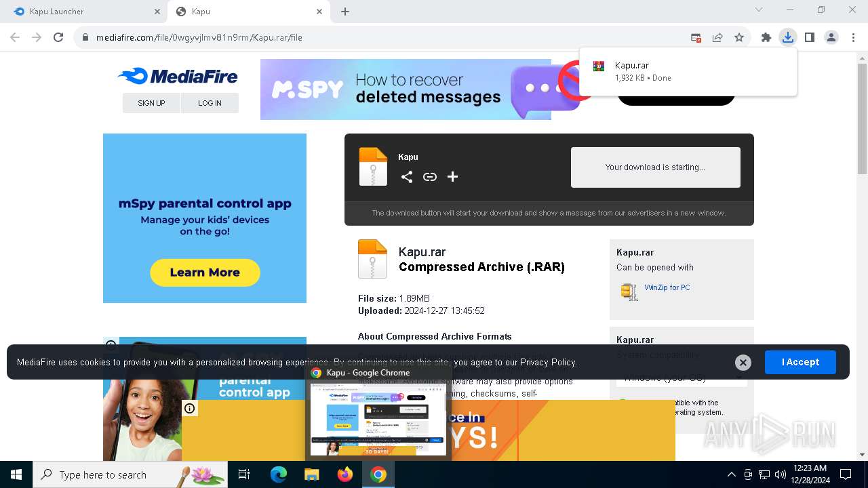The image size is (868, 488).
Task: Go forward to next page
Action: coord(37,38)
